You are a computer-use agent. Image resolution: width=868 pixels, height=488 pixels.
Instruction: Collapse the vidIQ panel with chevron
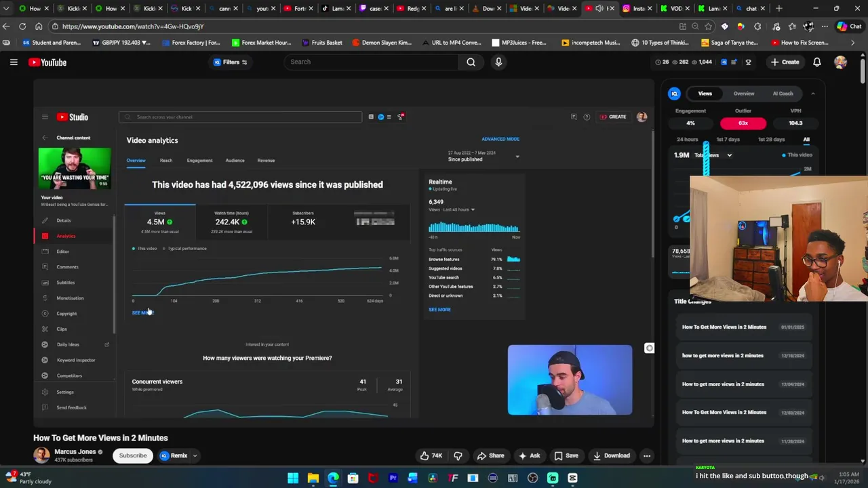813,94
